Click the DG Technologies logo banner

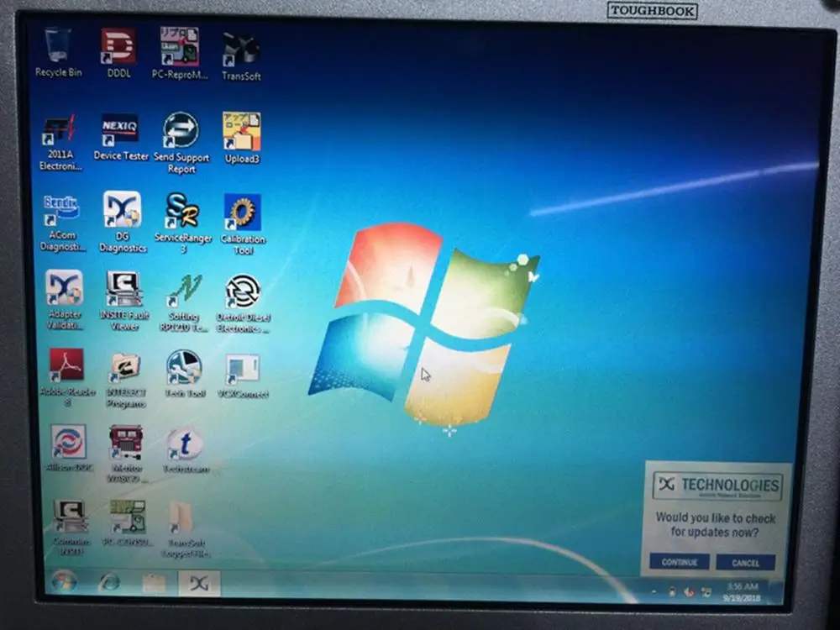tap(717, 486)
